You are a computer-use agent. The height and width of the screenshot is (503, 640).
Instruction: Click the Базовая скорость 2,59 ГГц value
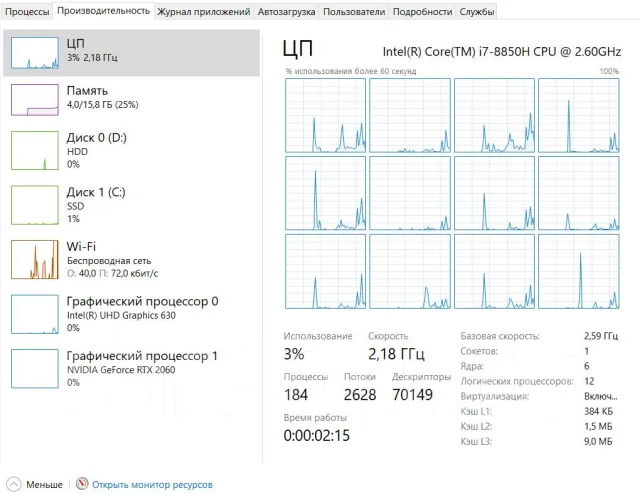601,336
